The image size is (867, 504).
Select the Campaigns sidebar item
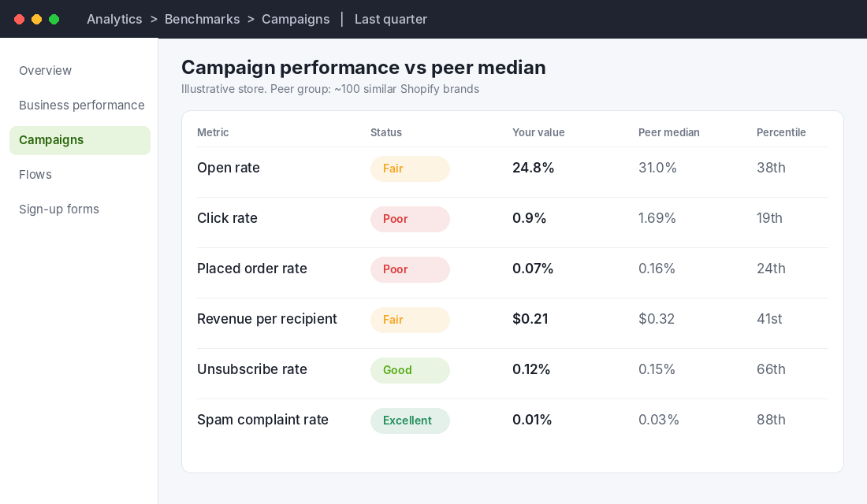[80, 140]
